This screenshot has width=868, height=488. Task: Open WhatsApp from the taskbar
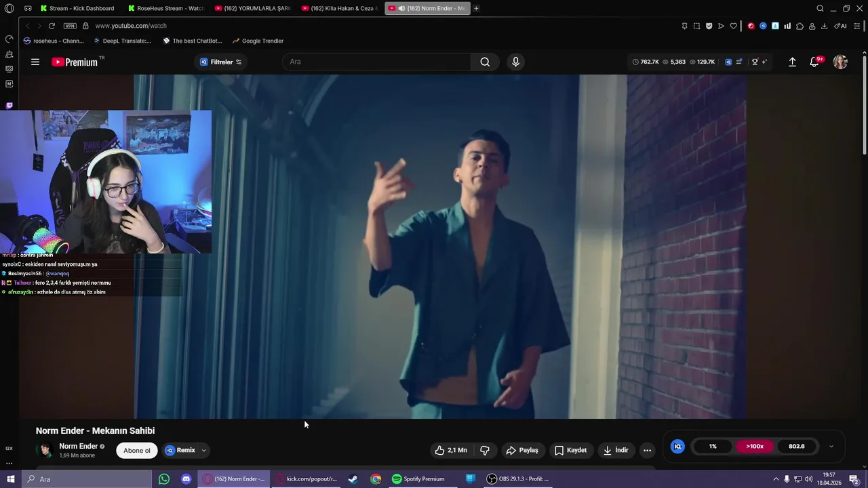[164, 479]
